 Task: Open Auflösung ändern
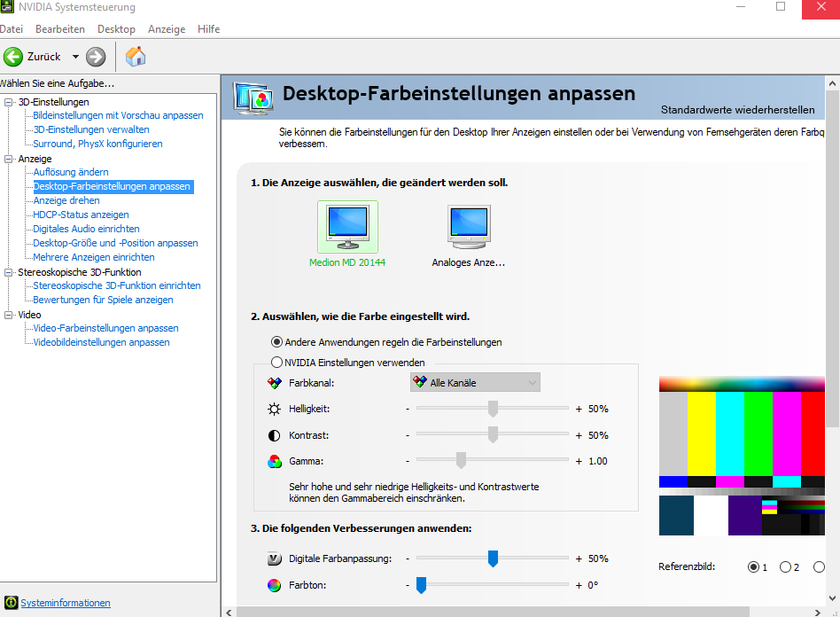pos(71,172)
